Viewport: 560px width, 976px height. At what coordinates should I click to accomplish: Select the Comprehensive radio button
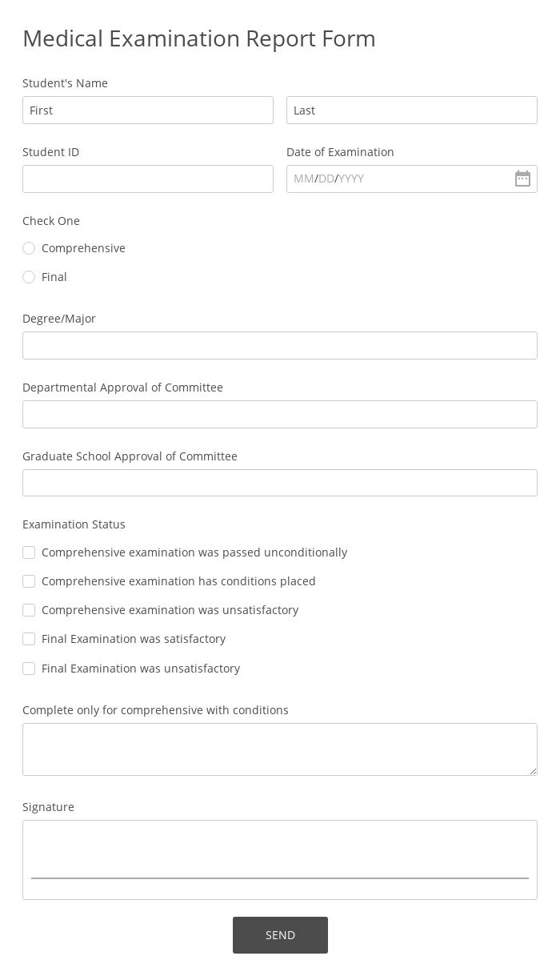29,248
